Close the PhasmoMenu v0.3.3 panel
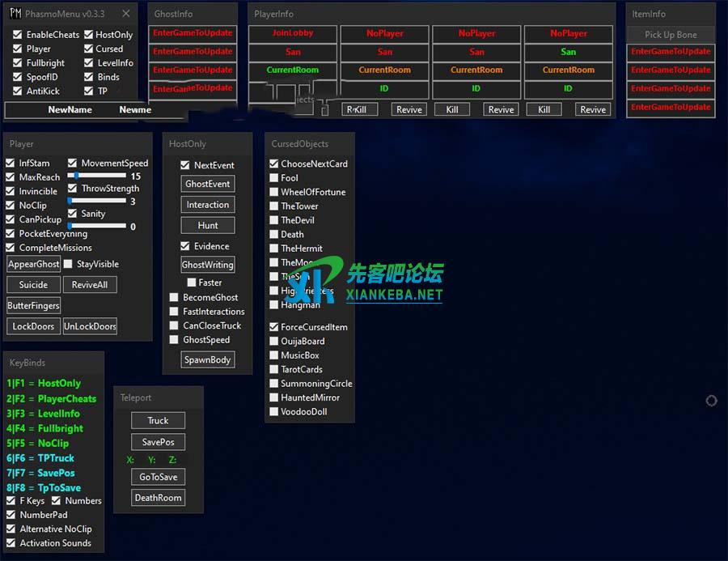Screen dimensions: 728x561 click(x=125, y=14)
